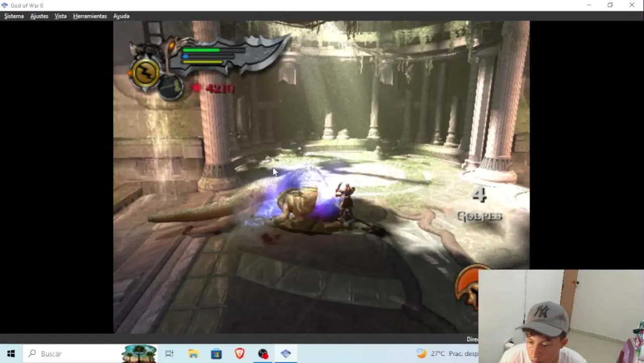Click the God of War II title icon
This screenshot has height=363, width=644.
[x=5, y=5]
